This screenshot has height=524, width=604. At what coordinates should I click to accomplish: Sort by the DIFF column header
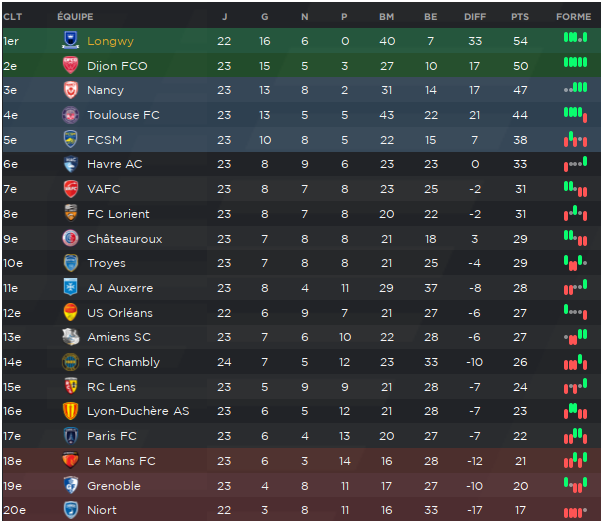coord(475,17)
